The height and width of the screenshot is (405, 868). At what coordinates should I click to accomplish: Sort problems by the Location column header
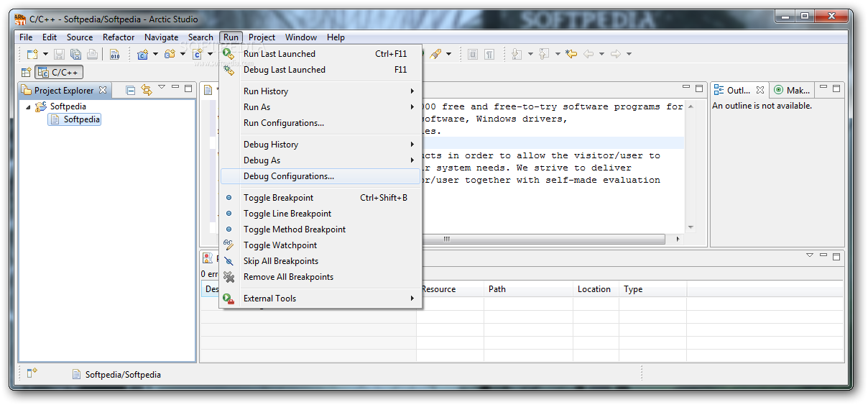click(x=595, y=289)
